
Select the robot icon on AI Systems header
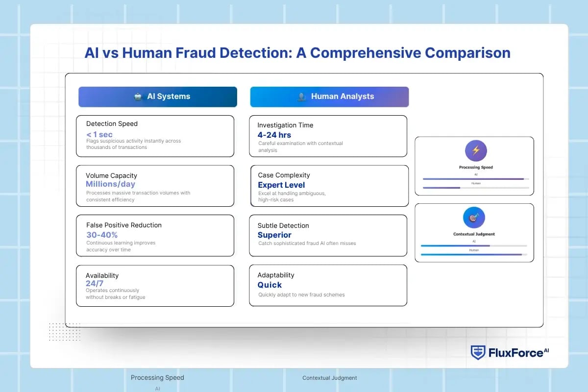tap(138, 97)
